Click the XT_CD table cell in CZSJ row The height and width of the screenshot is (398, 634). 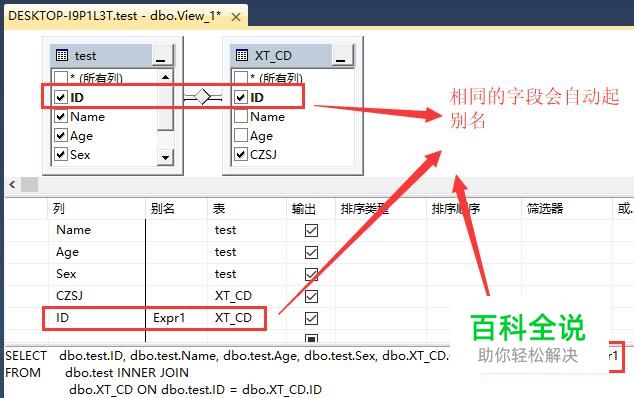[247, 296]
